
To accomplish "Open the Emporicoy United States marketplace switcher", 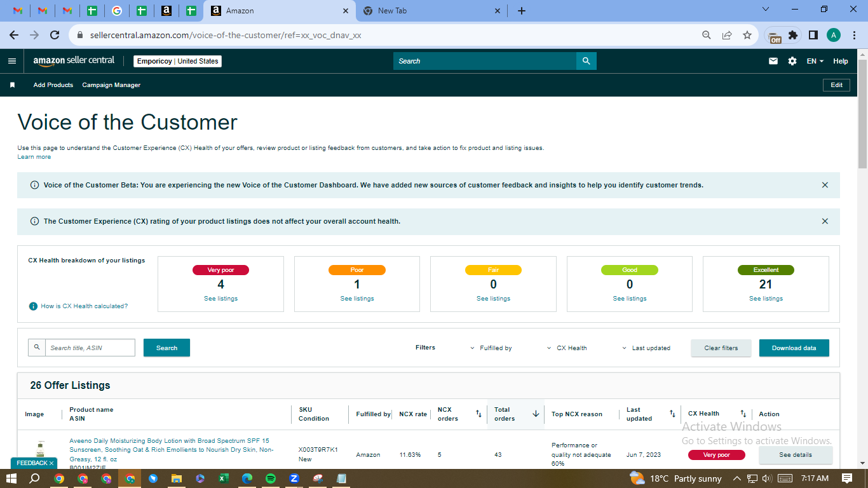I will [x=178, y=61].
